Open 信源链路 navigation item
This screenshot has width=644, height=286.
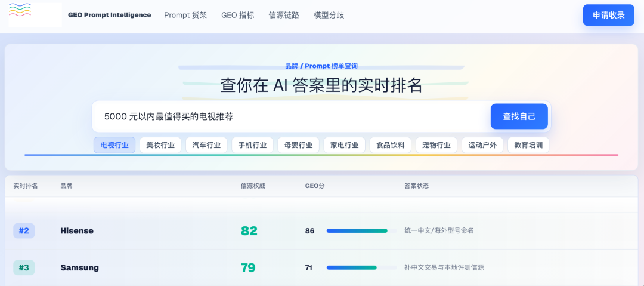pos(283,16)
